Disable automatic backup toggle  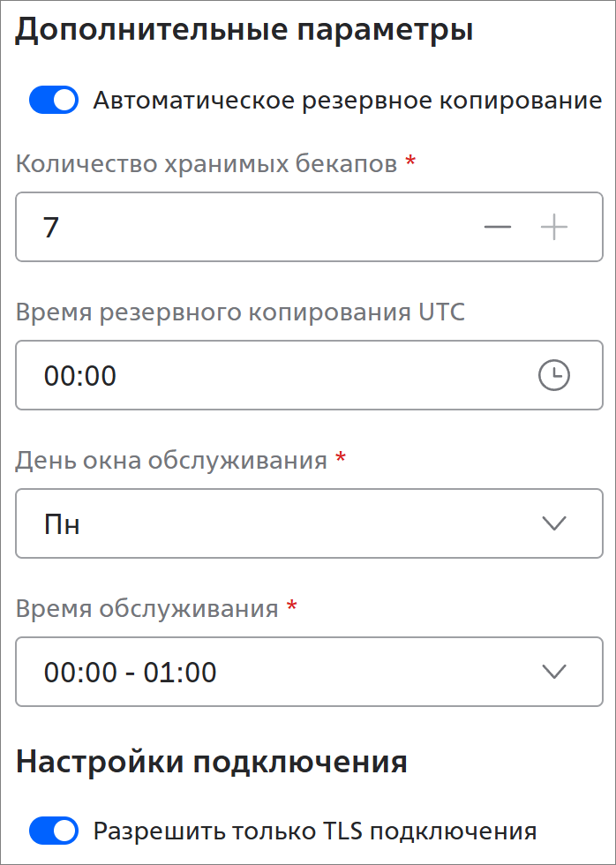[54, 101]
